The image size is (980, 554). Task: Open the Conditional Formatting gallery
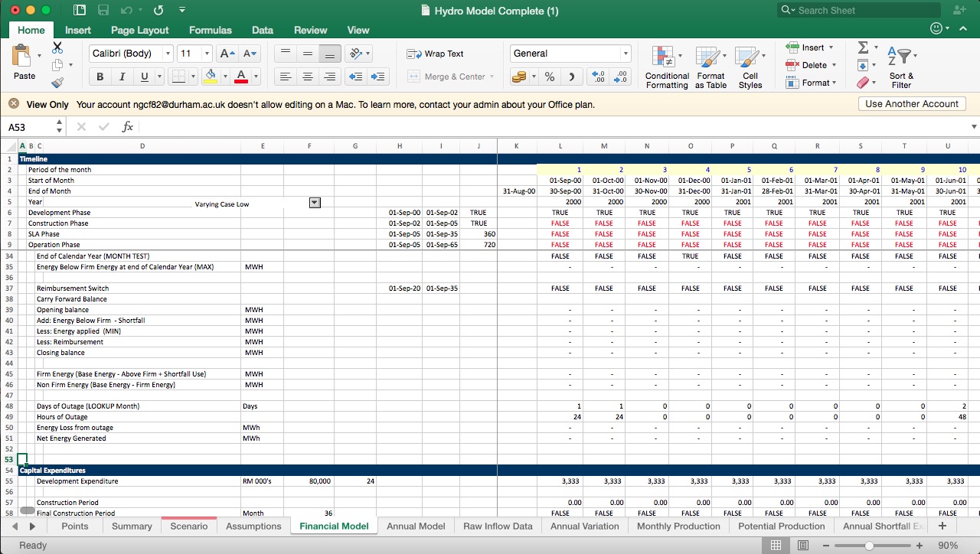pos(665,67)
